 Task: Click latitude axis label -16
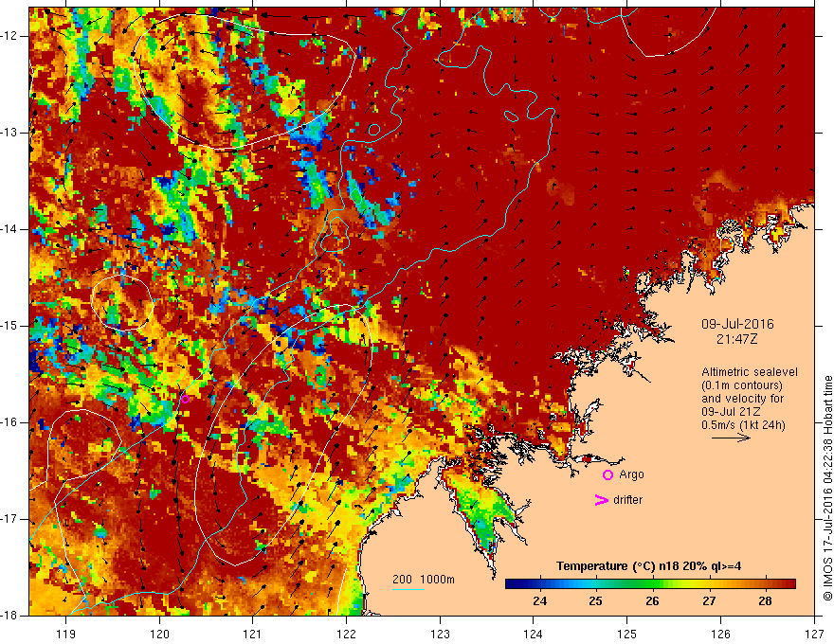pos(9,422)
